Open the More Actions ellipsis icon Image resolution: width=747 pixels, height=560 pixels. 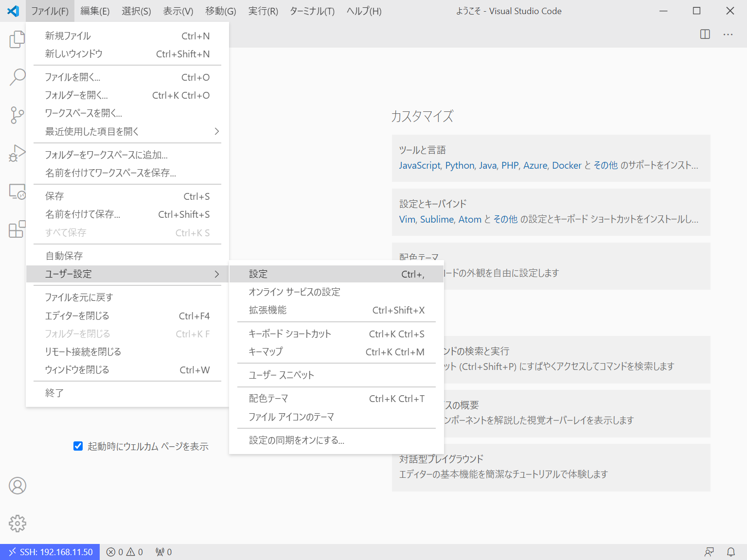728,34
